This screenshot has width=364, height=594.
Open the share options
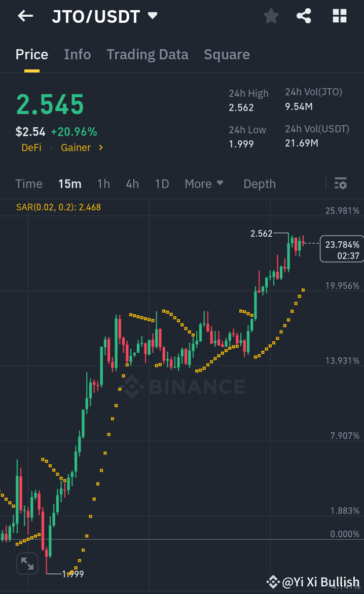point(304,16)
